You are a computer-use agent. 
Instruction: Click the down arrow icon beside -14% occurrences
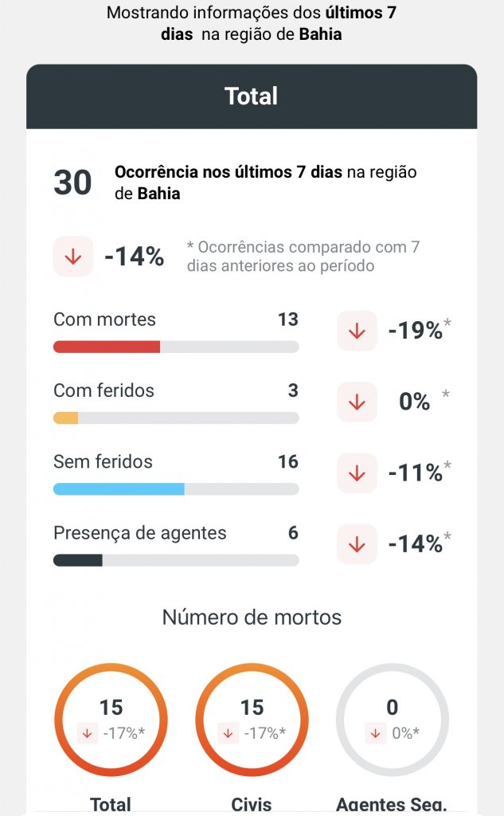(x=73, y=257)
